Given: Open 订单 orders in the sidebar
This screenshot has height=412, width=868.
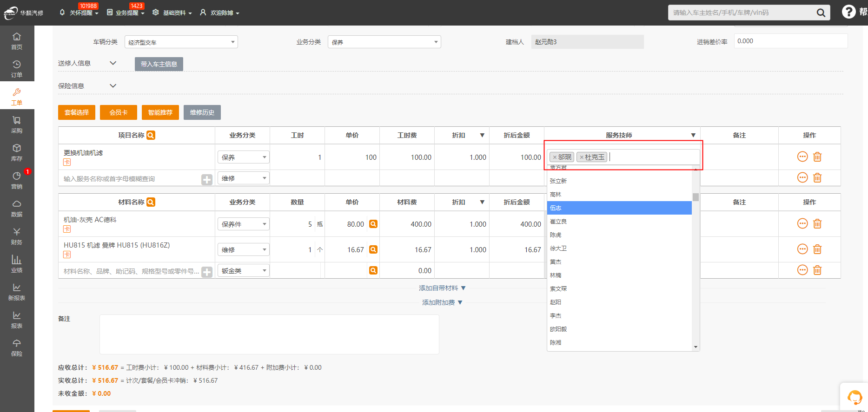Looking at the screenshot, I should (x=17, y=69).
